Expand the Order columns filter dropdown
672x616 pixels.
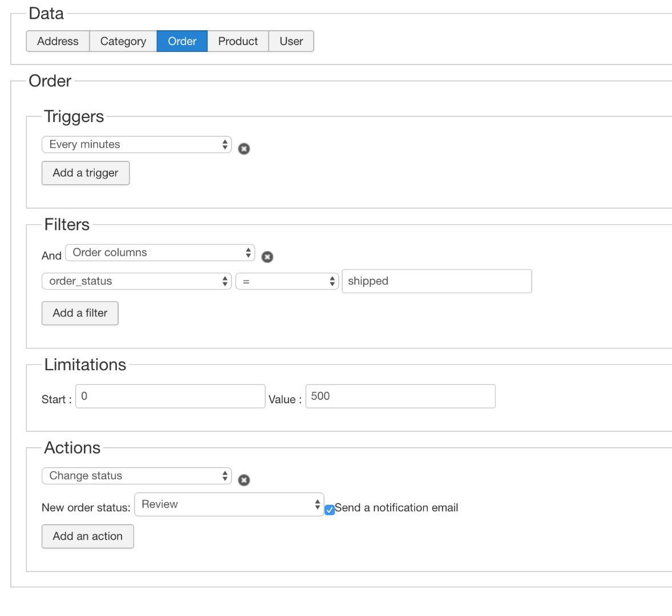point(160,253)
